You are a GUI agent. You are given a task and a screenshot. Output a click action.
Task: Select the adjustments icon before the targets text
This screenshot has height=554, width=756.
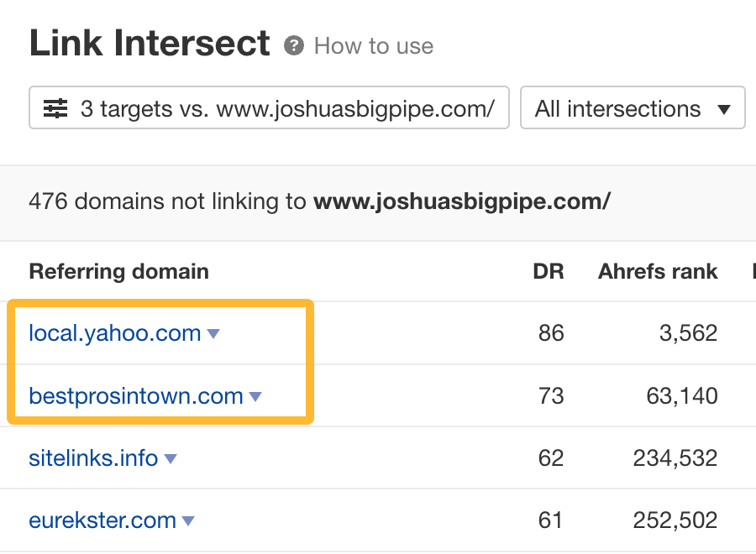(54, 107)
